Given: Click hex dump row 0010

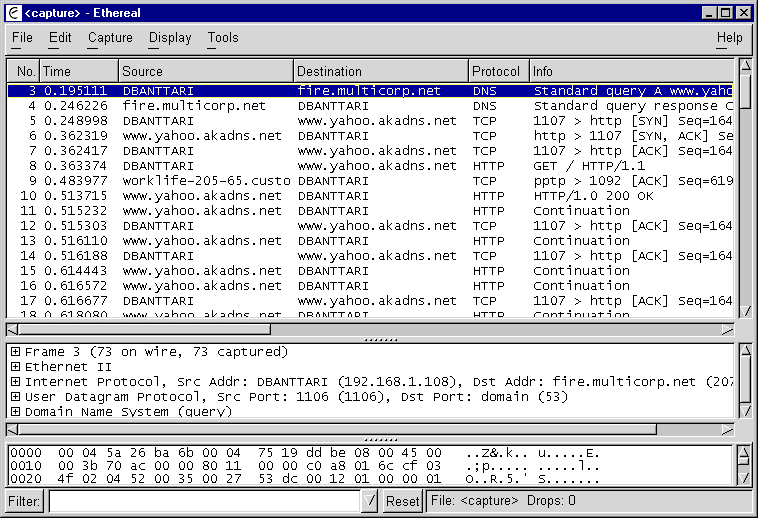Looking at the screenshot, I should (305, 466).
